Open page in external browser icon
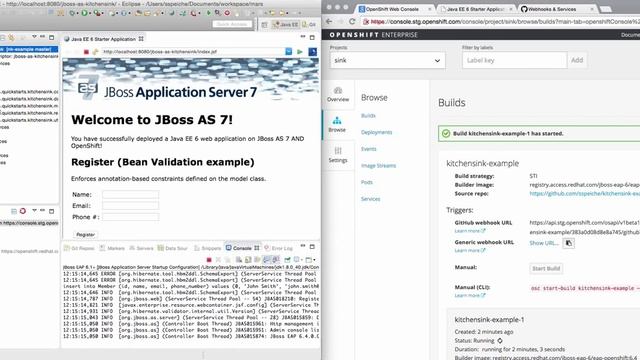The height and width of the screenshot is (360, 640). click(313, 52)
